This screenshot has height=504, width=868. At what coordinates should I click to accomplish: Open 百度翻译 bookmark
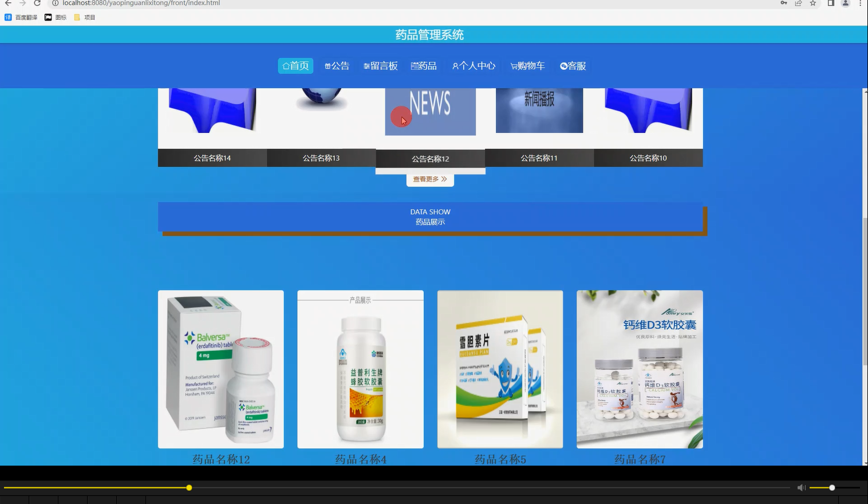(21, 17)
